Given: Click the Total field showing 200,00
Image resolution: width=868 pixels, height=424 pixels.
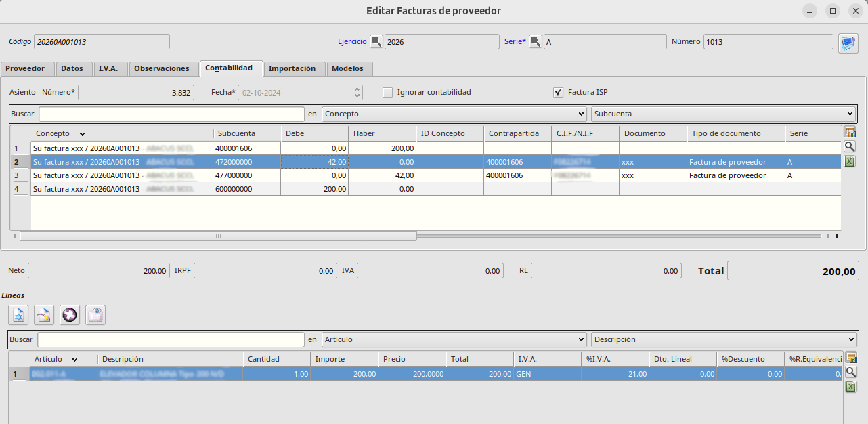Looking at the screenshot, I should (793, 271).
